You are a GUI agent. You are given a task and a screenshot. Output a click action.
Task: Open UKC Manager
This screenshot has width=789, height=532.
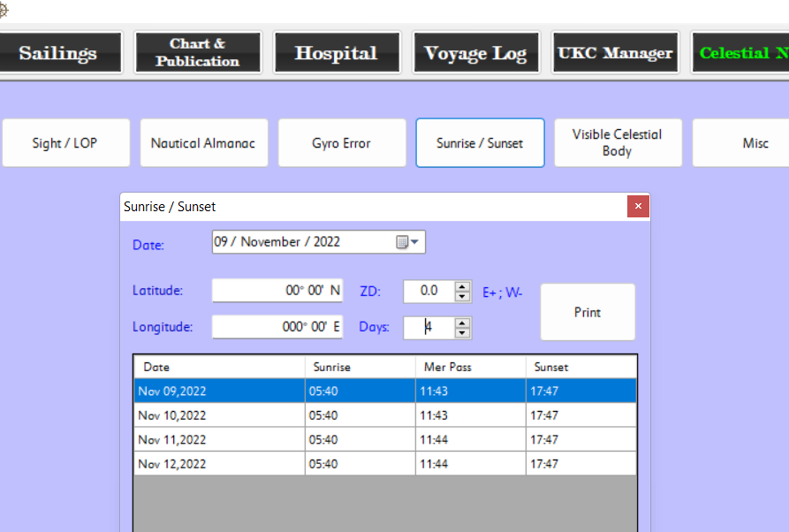[x=615, y=53]
